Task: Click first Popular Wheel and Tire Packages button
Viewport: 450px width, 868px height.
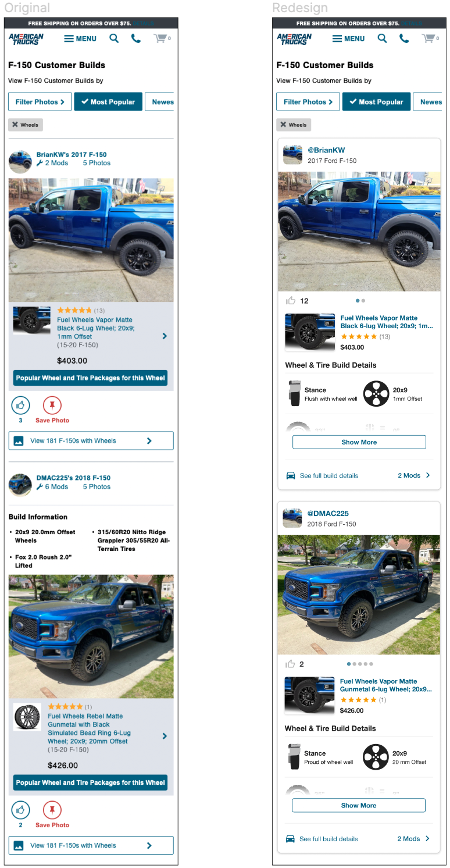Action: [90, 378]
